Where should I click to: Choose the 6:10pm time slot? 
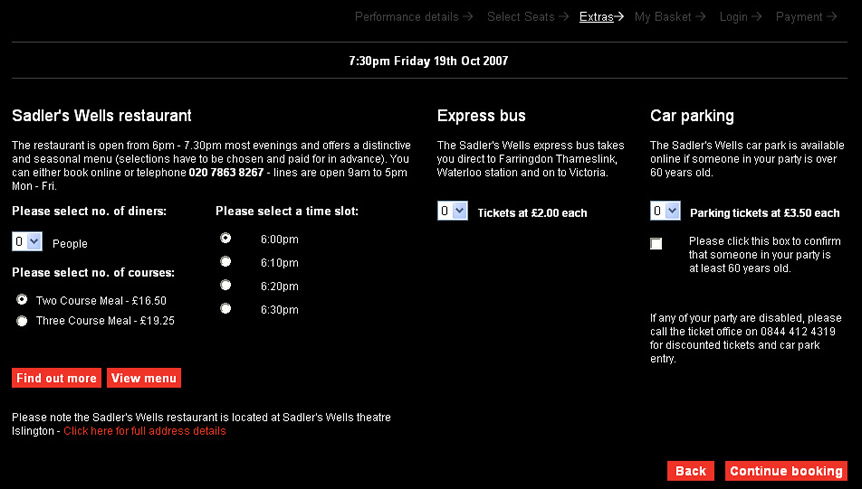[x=225, y=262]
